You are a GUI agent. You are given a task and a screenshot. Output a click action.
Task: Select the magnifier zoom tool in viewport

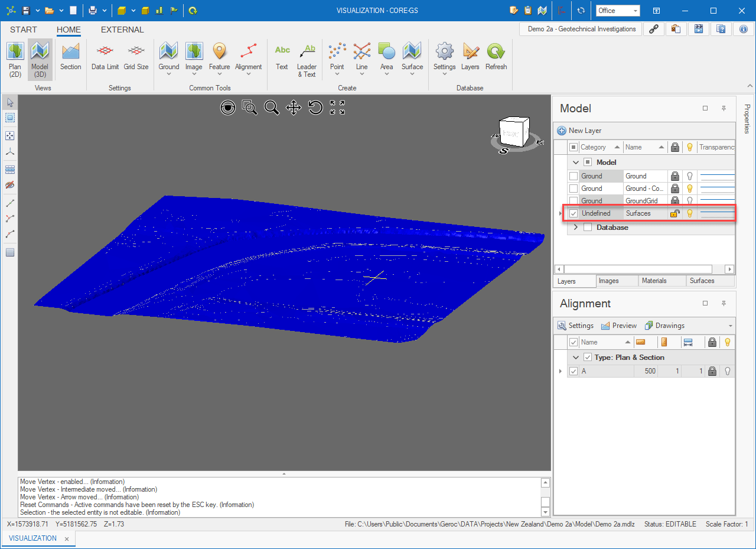coord(272,108)
